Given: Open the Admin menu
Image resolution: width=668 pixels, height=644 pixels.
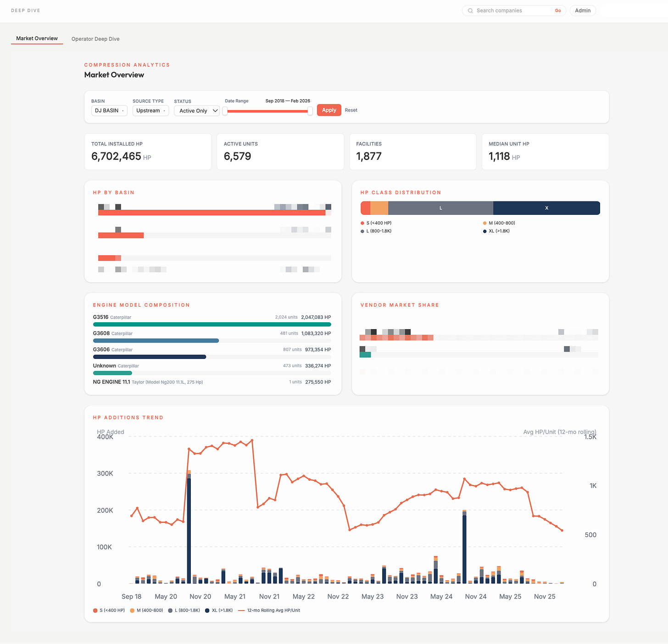Looking at the screenshot, I should click(x=583, y=11).
